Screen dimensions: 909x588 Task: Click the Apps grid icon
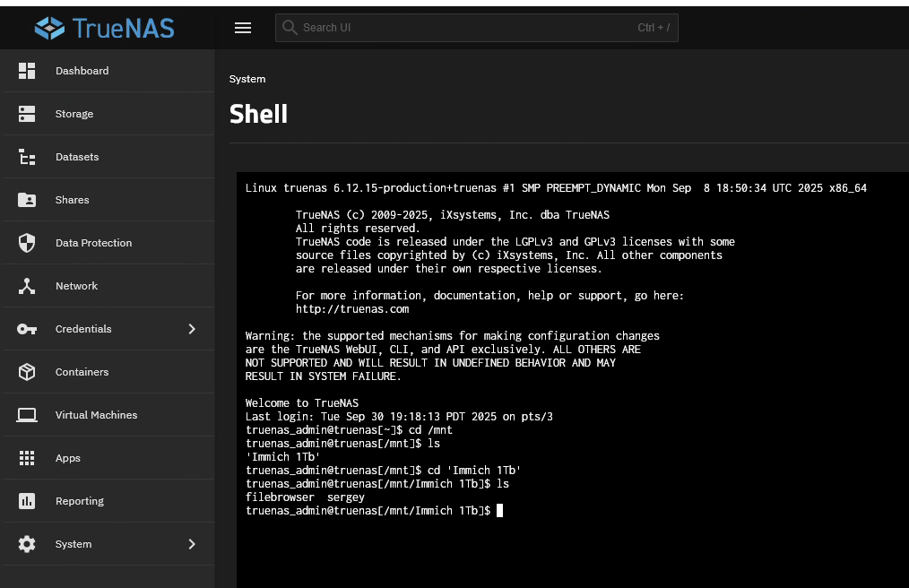pos(27,458)
